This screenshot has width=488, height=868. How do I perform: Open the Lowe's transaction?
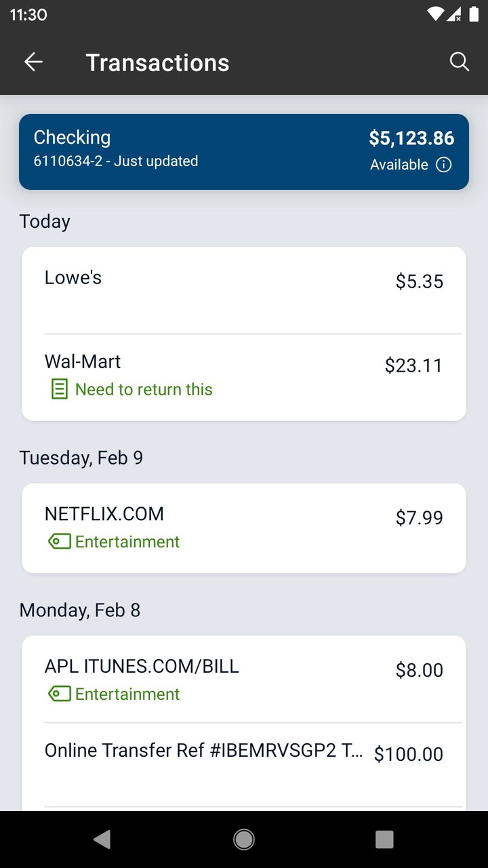[244, 290]
